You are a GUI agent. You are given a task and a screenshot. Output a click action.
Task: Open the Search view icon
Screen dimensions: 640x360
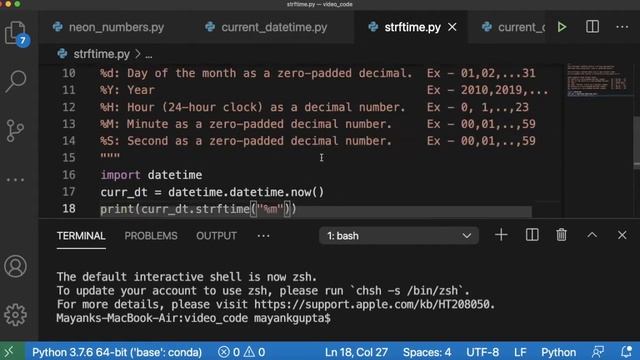tap(16, 81)
